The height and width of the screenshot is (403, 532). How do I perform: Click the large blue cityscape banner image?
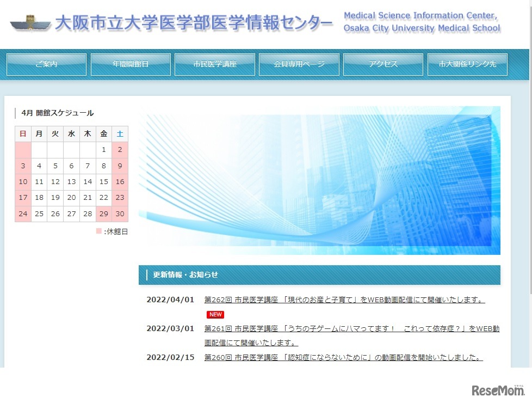point(320,181)
